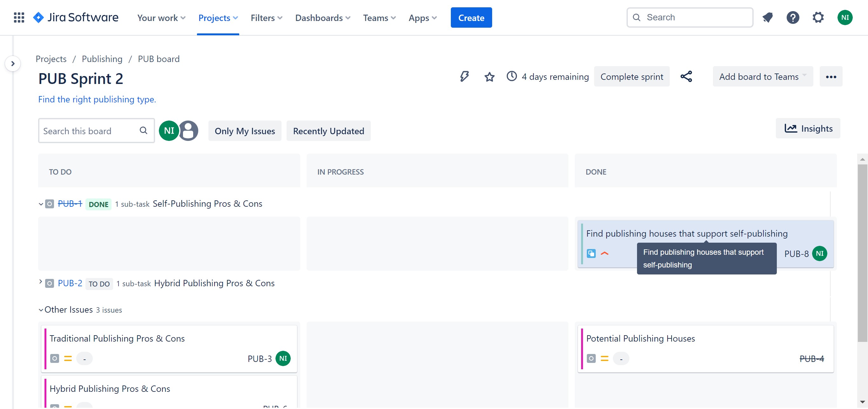The height and width of the screenshot is (409, 868).
Task: Open the Filters menu
Action: pyautogui.click(x=266, y=17)
